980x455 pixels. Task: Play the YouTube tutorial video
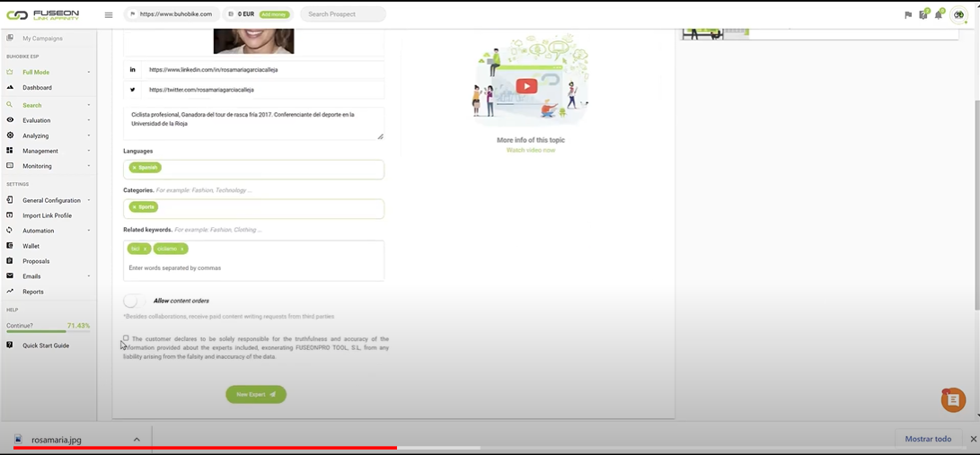coord(526,86)
